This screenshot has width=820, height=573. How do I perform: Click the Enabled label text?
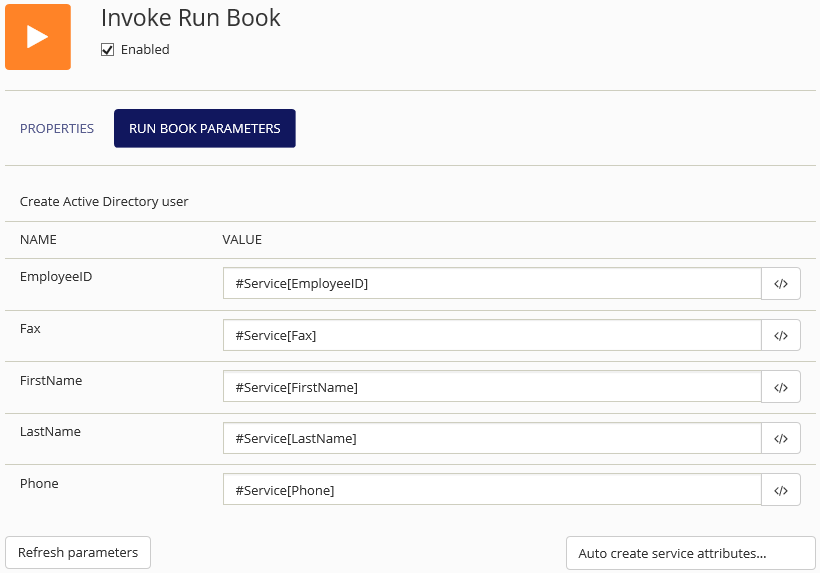click(145, 50)
